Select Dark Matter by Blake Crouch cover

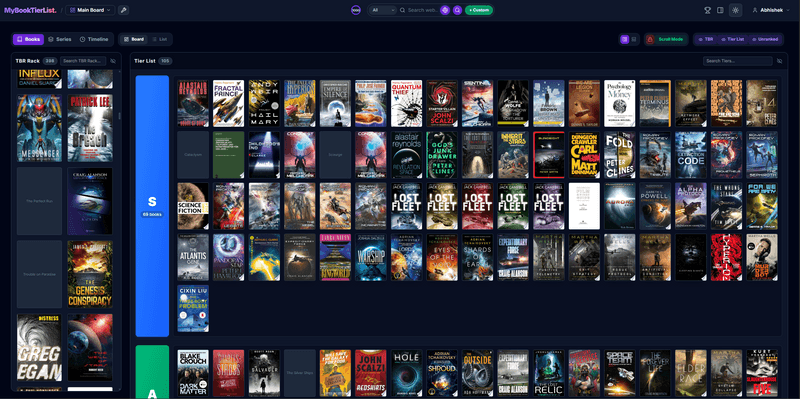click(193, 373)
